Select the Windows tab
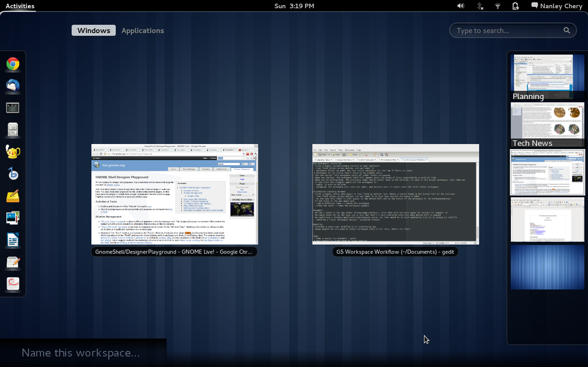This screenshot has height=367, width=588. (x=93, y=30)
